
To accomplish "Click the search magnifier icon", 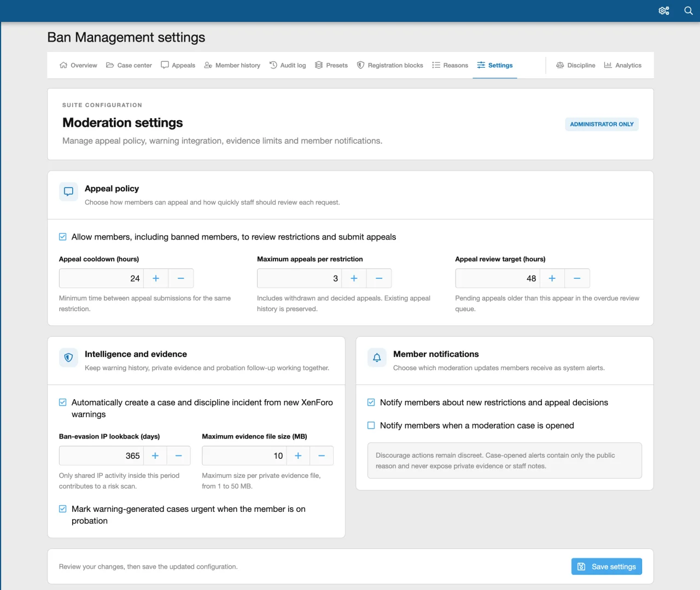I will click(x=689, y=10).
